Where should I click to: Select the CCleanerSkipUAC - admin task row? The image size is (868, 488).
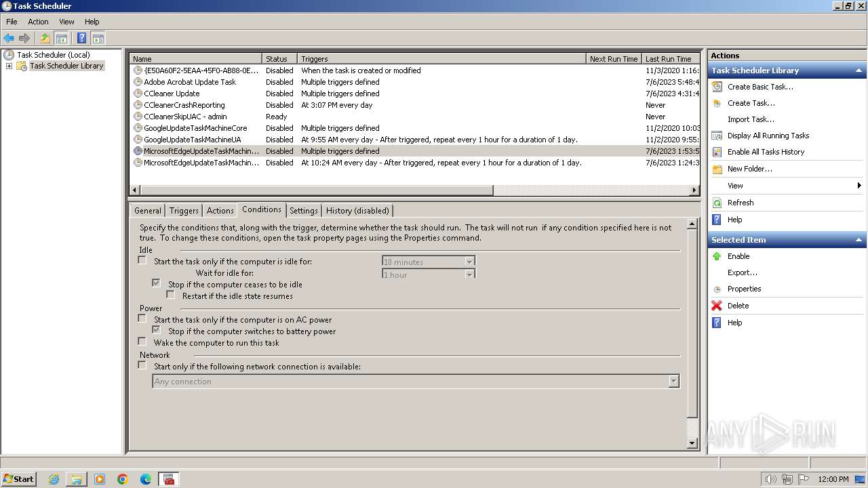coord(414,117)
